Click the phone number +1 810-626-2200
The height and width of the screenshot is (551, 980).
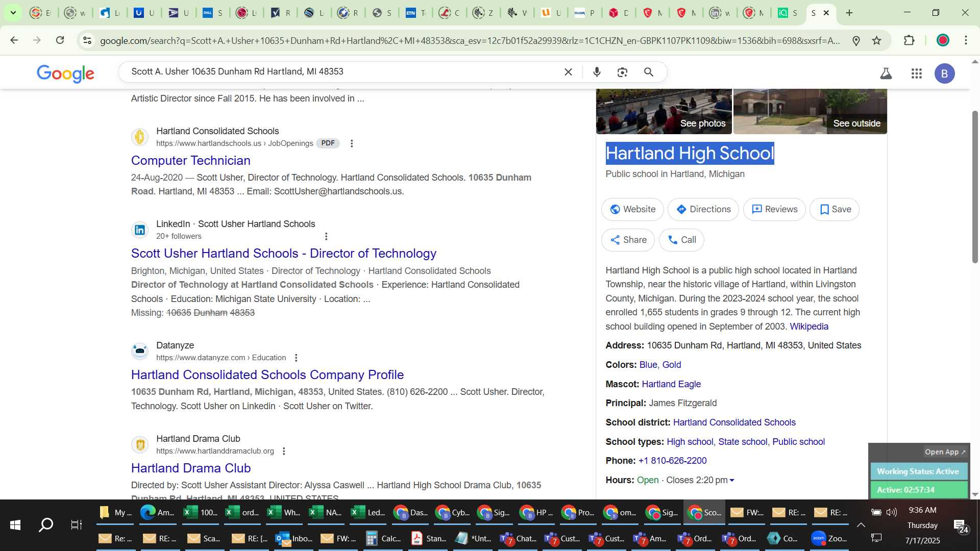tap(672, 461)
